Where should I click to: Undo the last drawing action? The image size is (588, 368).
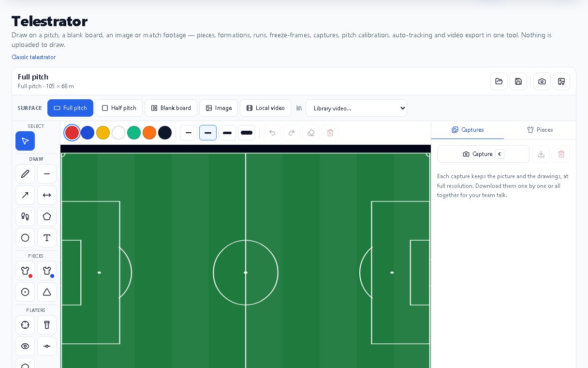tap(272, 133)
